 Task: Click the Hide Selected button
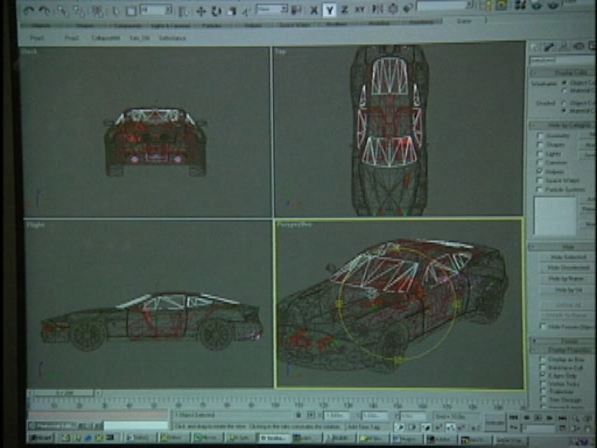click(567, 257)
